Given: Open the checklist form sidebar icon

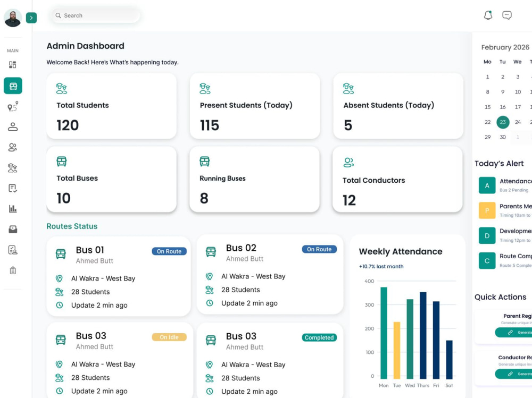Looking at the screenshot, I should click(13, 188).
